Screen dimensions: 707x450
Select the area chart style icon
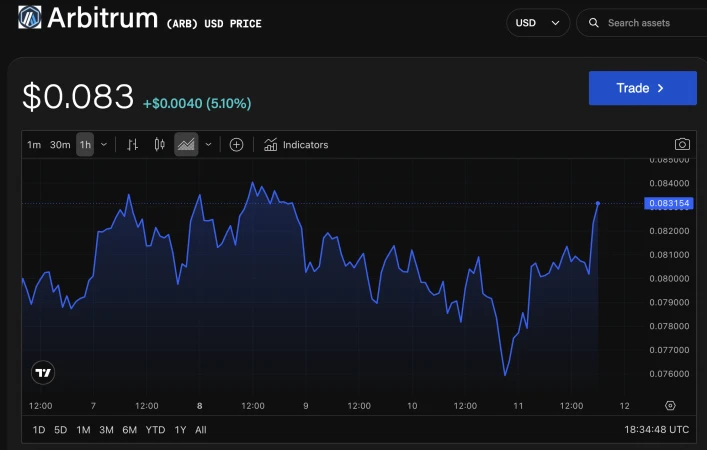click(186, 145)
